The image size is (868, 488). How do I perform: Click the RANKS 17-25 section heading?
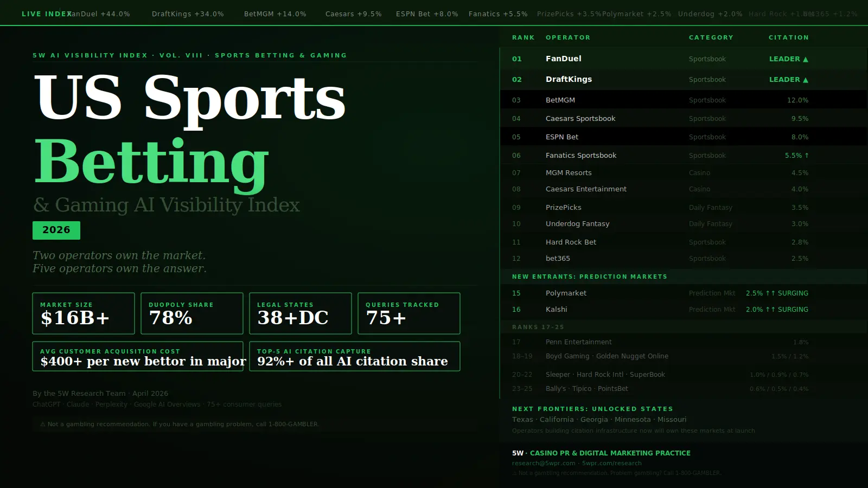pos(538,327)
